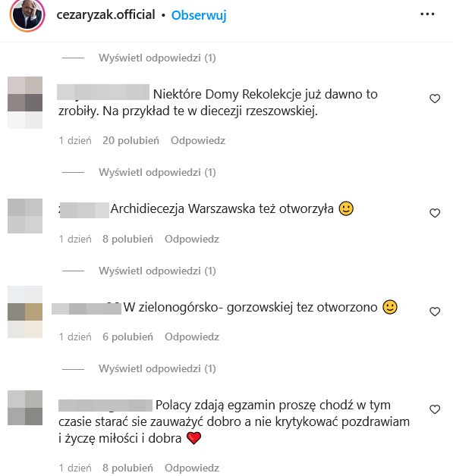Like the zielonogórsko-gorzowskiej comment
The width and height of the screenshot is (453, 476).
click(435, 312)
